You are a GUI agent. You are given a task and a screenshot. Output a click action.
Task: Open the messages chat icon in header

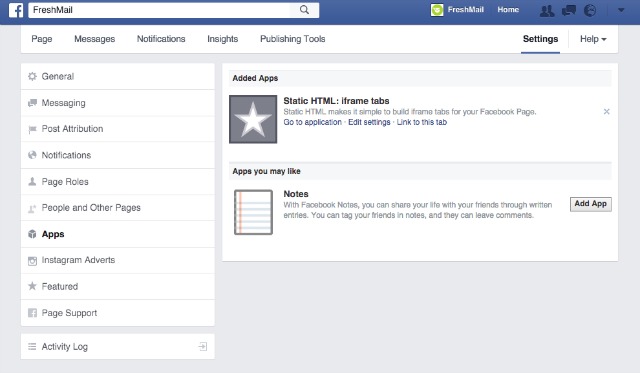pyautogui.click(x=569, y=10)
